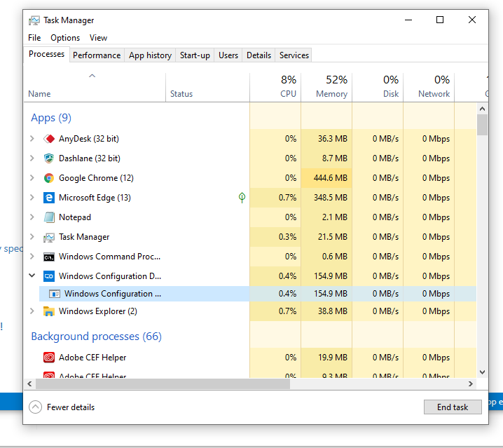Switch to the Services tab
503x448 pixels.
[294, 55]
